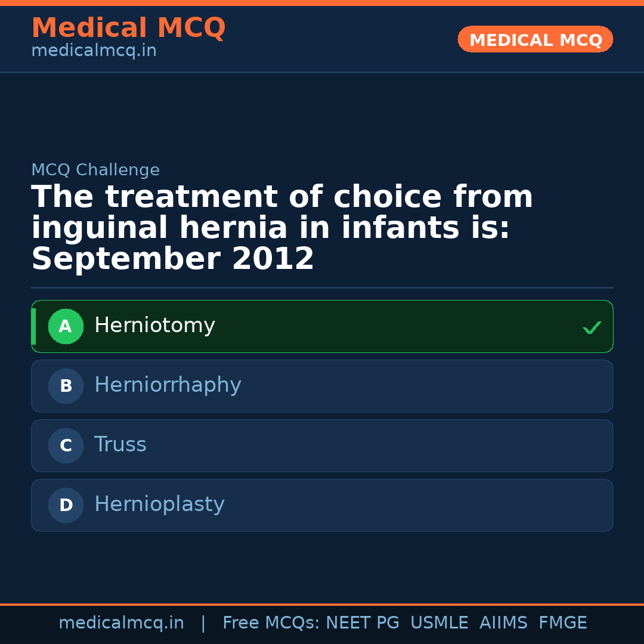The height and width of the screenshot is (644, 644).
Task: Click the green checkmark on Herniotomy
Action: (x=592, y=327)
